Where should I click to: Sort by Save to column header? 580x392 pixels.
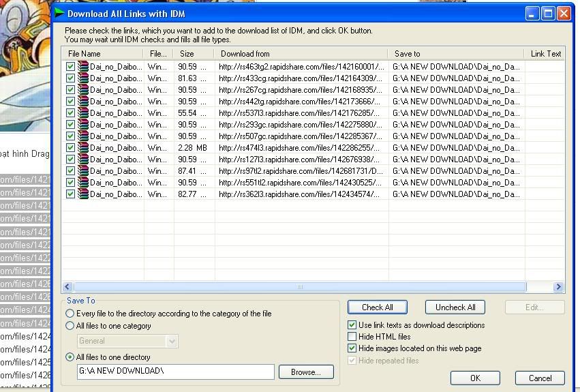point(456,54)
